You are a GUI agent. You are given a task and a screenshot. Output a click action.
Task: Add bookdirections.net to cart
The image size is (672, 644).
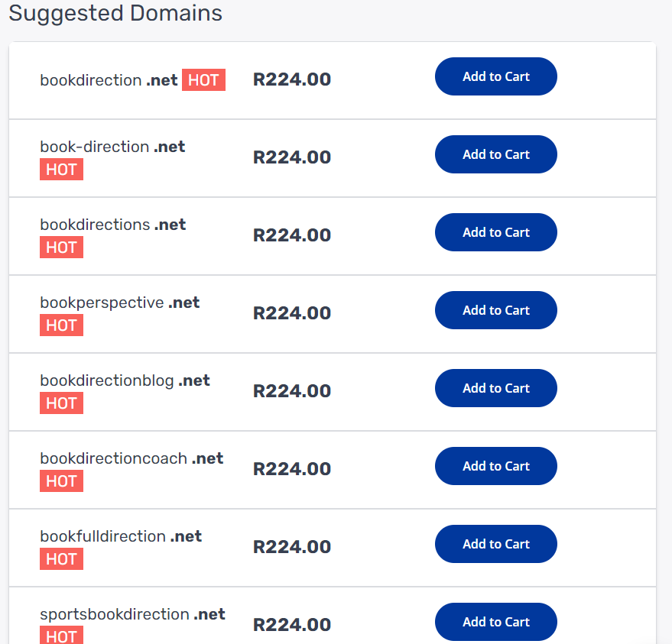click(496, 232)
